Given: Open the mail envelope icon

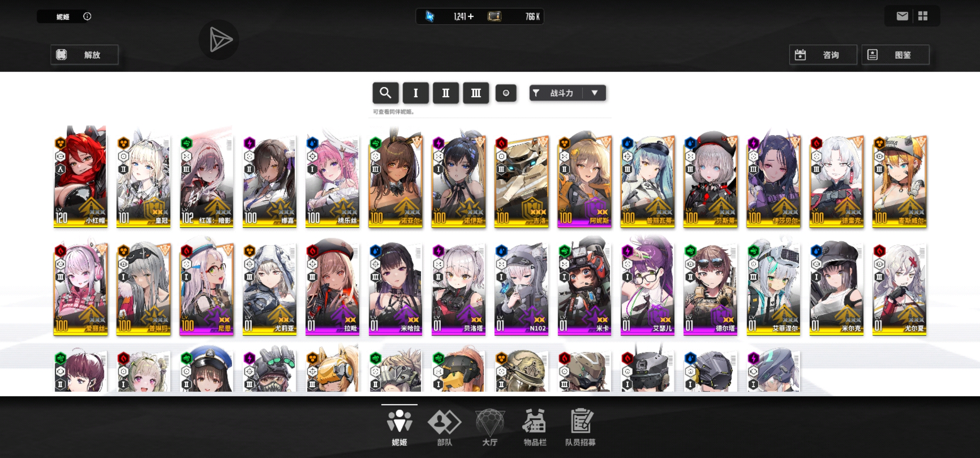Looking at the screenshot, I should click(902, 16).
